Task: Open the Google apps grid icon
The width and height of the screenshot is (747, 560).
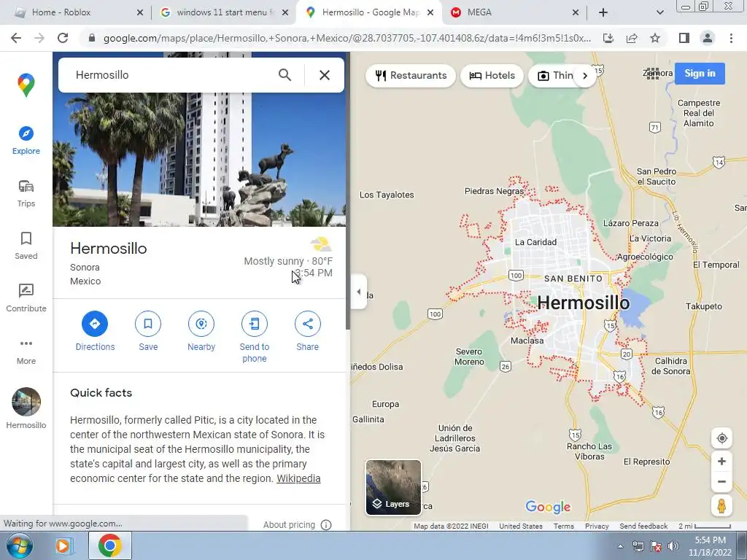Action: (652, 74)
